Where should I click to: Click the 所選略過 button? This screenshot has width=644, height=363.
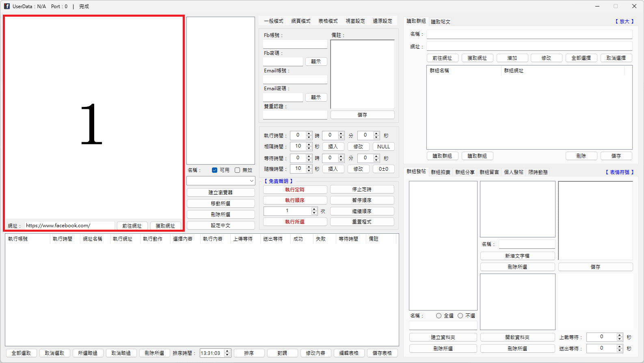pyautogui.click(x=88, y=353)
